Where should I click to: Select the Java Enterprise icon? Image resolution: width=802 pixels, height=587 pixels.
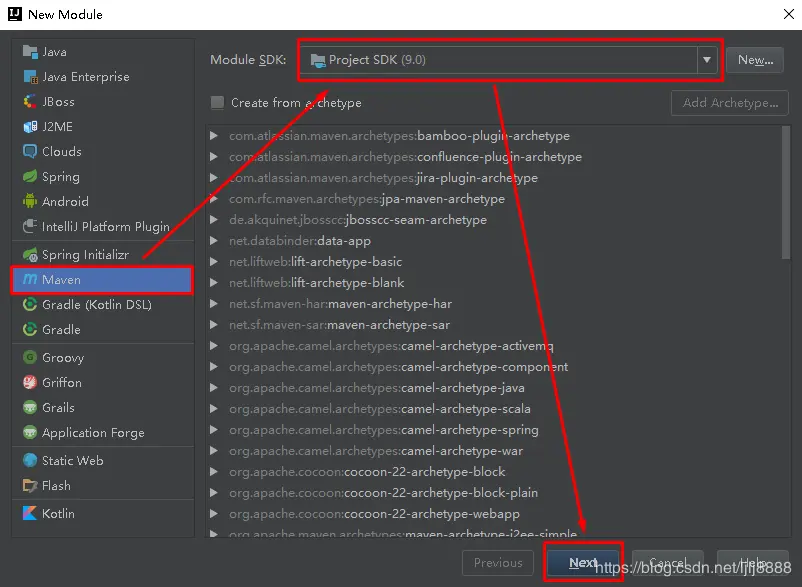point(30,77)
